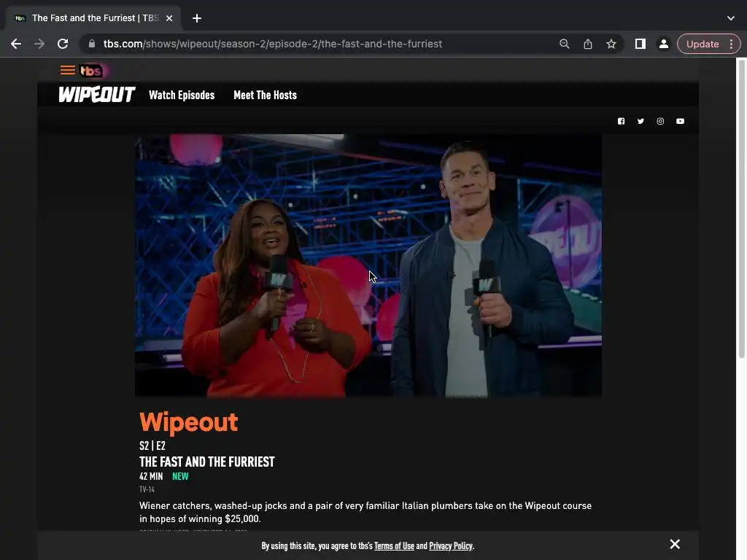Open Wipeout's YouTube icon
The image size is (747, 560).
tap(681, 122)
